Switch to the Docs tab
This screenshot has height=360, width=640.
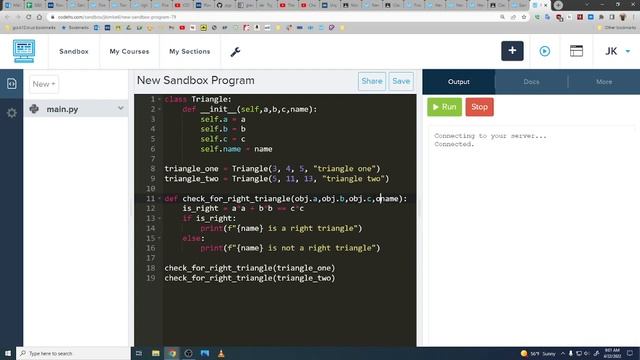click(x=531, y=82)
